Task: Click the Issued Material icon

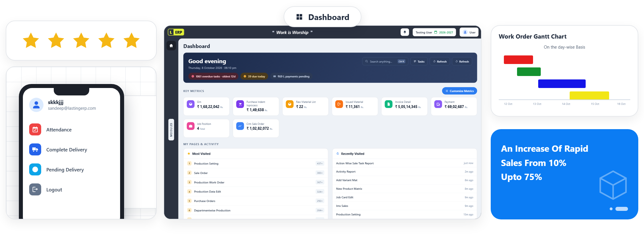Action: (339, 104)
